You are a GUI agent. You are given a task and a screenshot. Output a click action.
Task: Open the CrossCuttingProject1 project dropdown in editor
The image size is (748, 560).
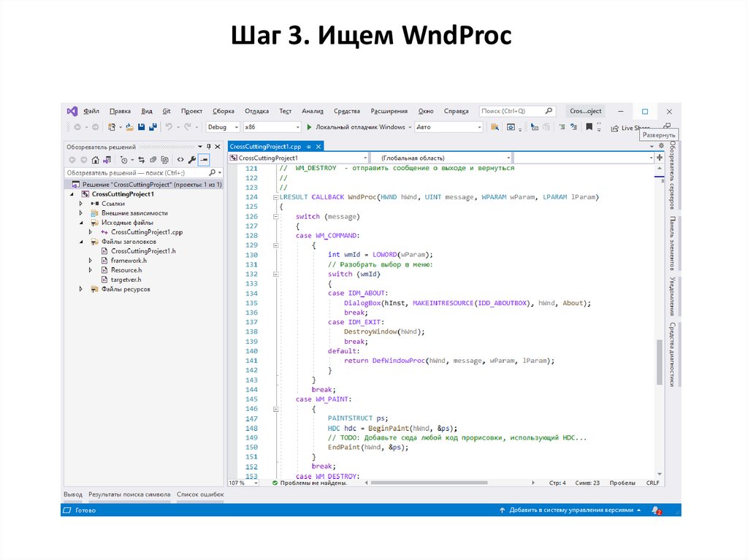(x=299, y=158)
